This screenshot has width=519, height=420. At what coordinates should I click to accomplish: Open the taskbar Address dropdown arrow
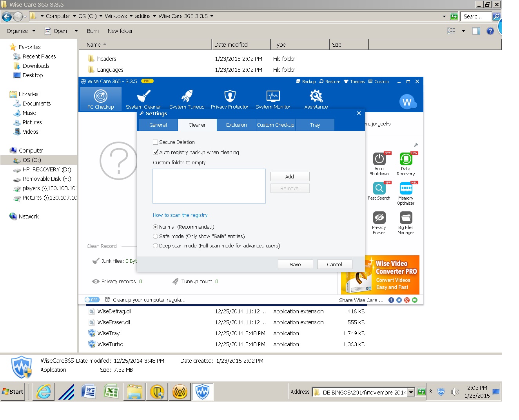[x=411, y=392]
